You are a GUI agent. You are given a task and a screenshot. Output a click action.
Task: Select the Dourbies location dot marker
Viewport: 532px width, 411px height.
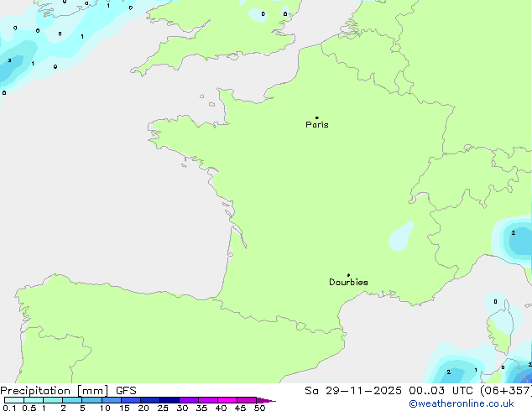coord(348,275)
